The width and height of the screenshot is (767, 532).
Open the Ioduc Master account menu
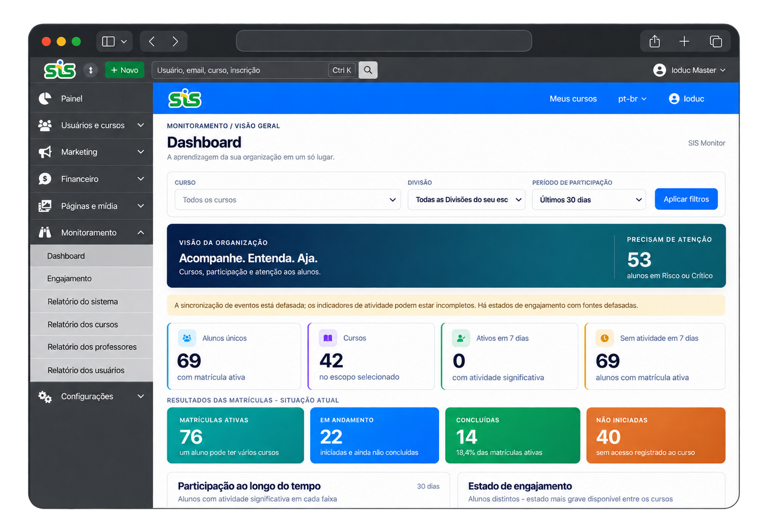tap(690, 70)
